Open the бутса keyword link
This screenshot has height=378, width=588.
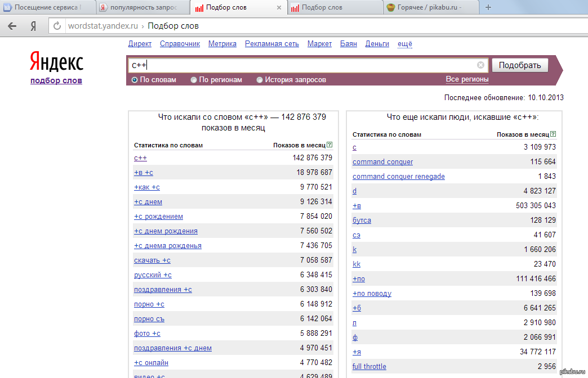click(362, 220)
